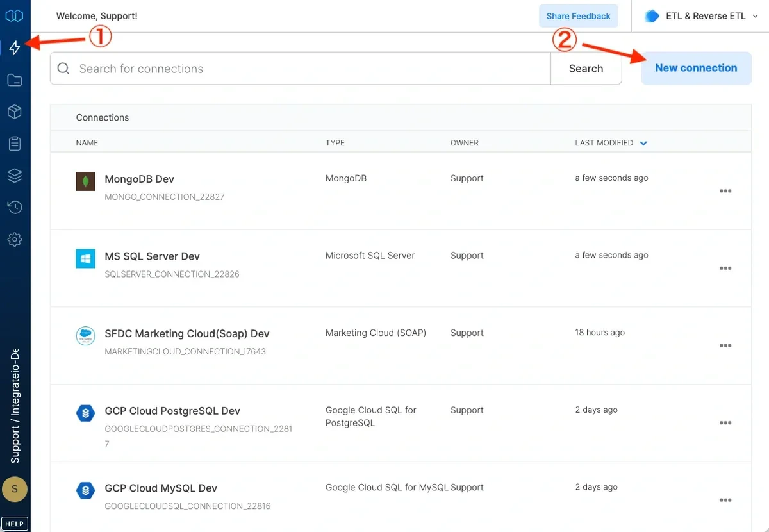The width and height of the screenshot is (769, 532).
Task: Open the clipboard icon in the sidebar
Action: pos(14,143)
